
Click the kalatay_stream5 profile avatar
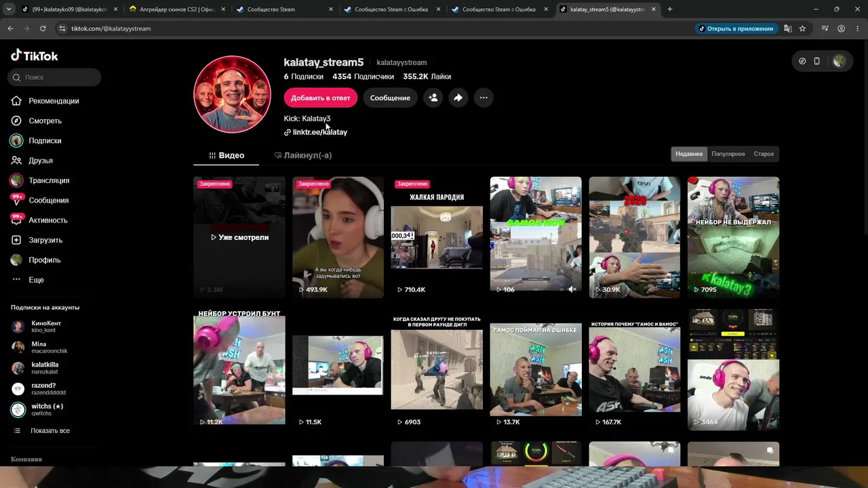[232, 94]
